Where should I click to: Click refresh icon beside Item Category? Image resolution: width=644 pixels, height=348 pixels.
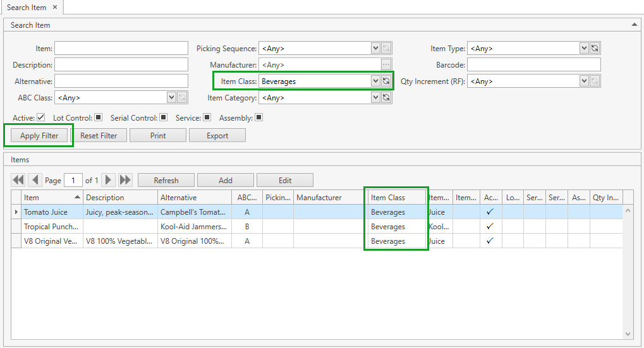386,98
